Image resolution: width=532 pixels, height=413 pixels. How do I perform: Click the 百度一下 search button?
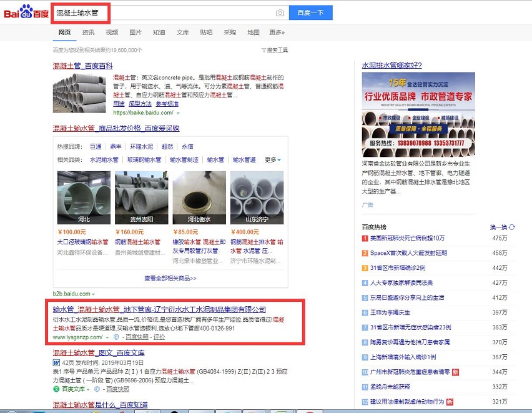tap(310, 13)
